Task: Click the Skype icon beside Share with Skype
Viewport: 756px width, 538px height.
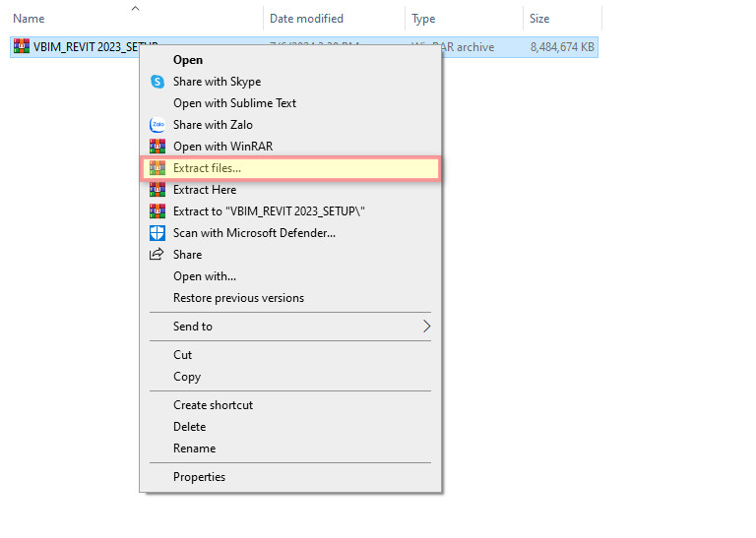Action: [x=157, y=82]
